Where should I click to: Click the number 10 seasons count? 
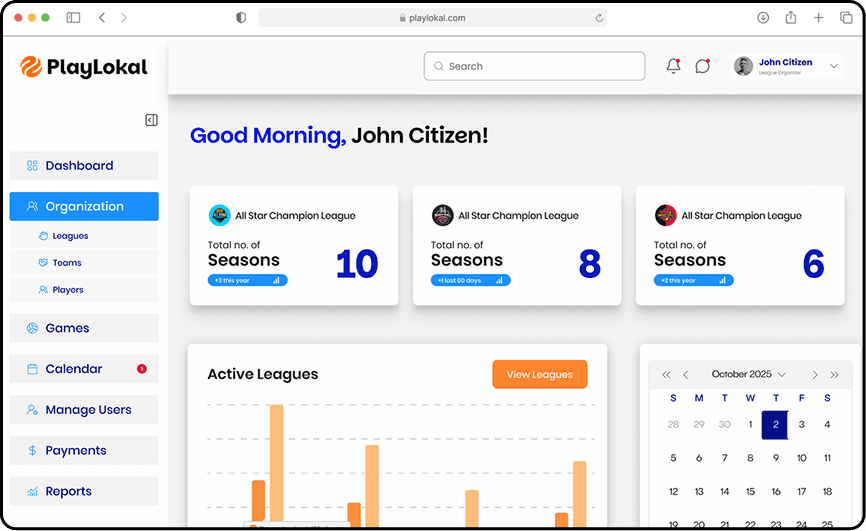[x=357, y=264]
